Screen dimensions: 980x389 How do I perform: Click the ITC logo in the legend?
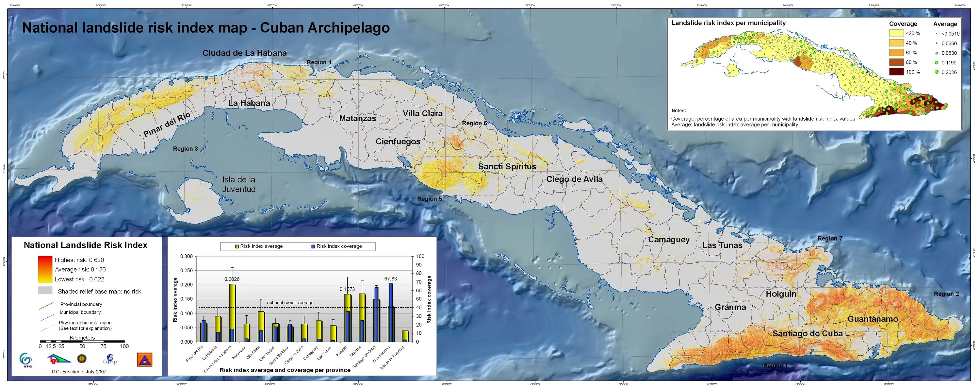26,359
